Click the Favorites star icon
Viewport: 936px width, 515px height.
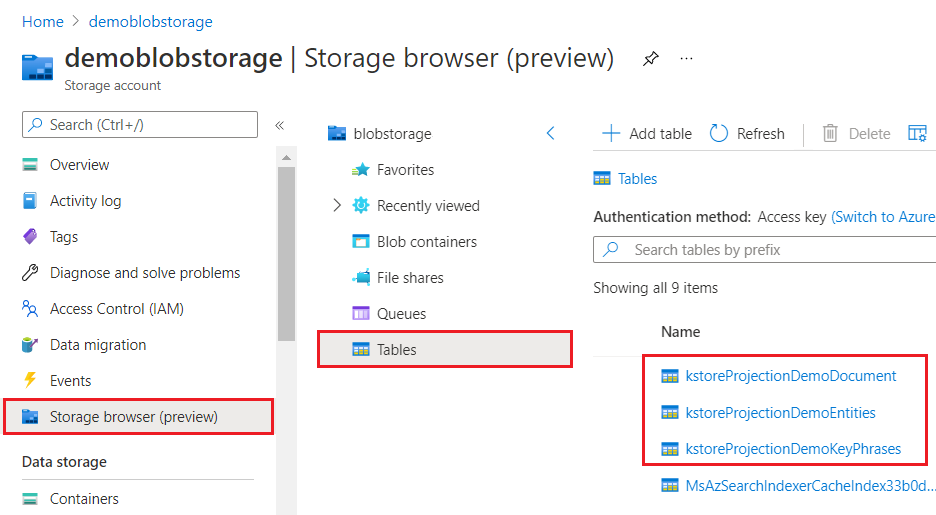[x=361, y=170]
